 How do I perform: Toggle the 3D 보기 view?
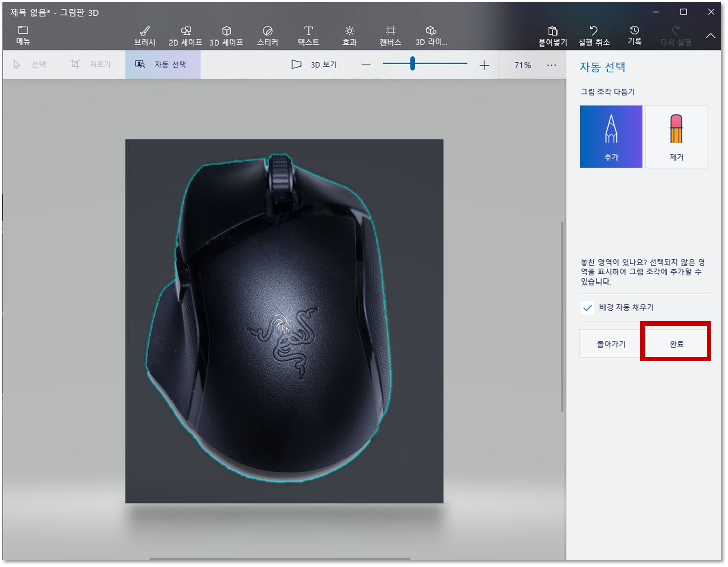click(x=315, y=65)
